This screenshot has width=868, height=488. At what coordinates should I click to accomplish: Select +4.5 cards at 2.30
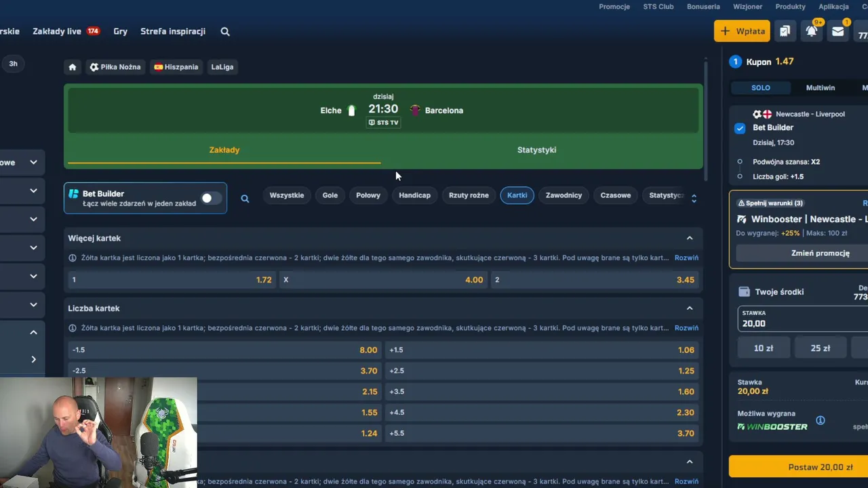pyautogui.click(x=542, y=412)
